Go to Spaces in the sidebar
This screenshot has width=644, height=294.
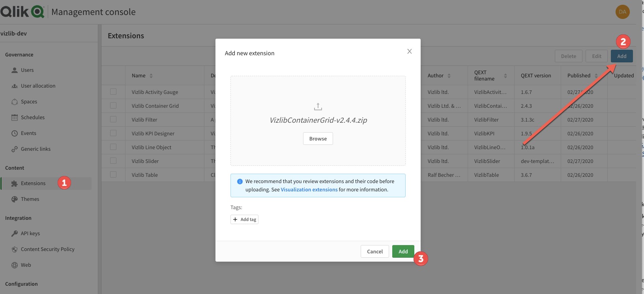click(29, 102)
